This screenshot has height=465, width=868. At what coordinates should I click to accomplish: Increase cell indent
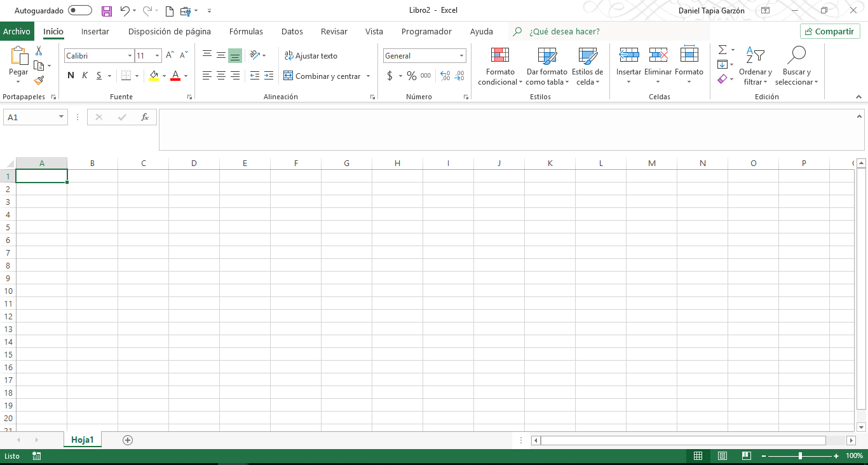(269, 76)
